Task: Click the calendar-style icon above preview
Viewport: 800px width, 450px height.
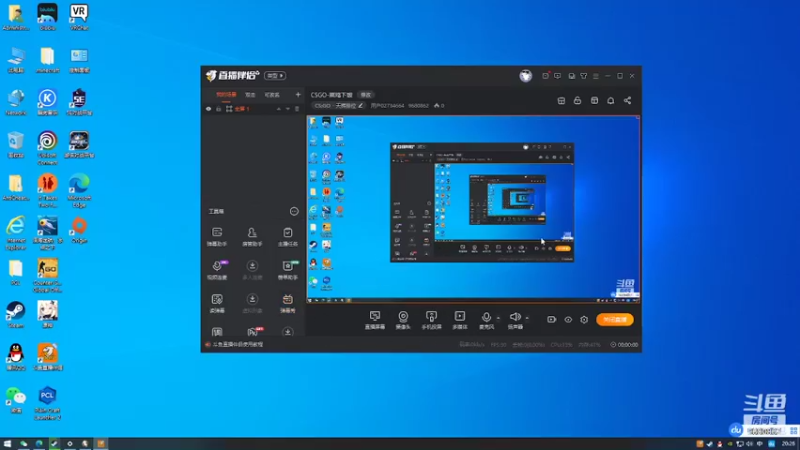Action: pyautogui.click(x=594, y=101)
